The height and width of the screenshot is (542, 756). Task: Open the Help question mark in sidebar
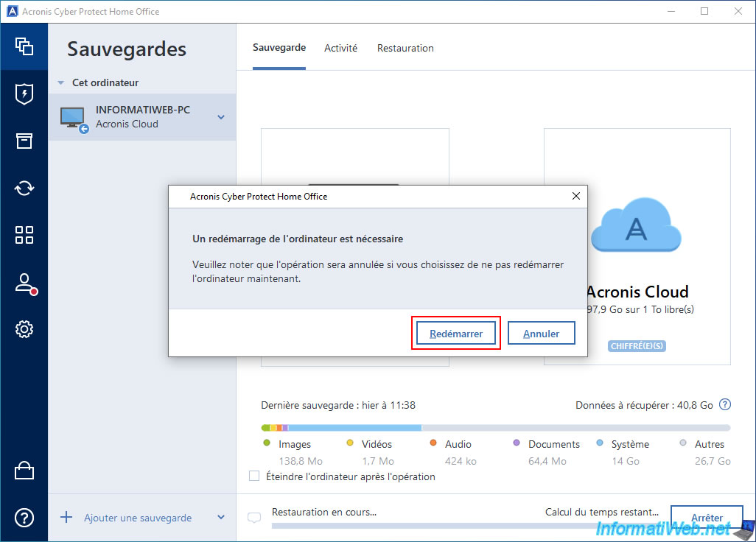point(24,518)
